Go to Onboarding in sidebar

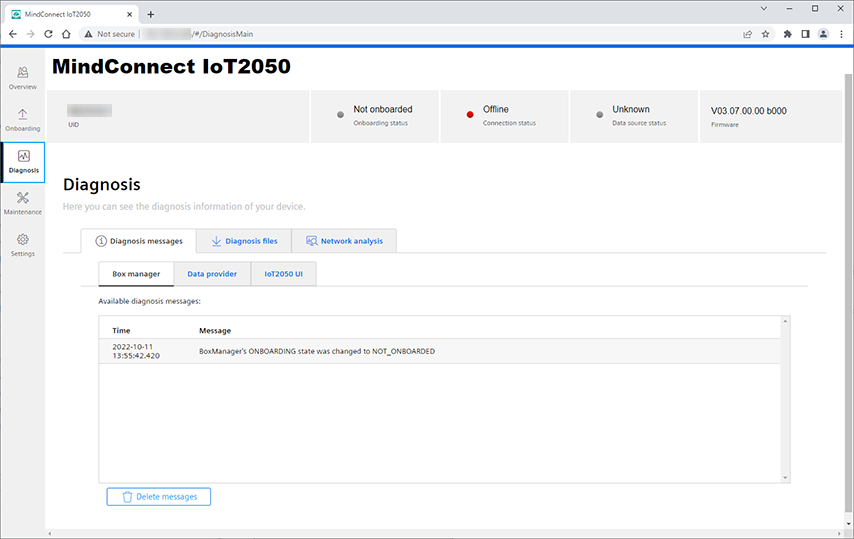click(22, 120)
